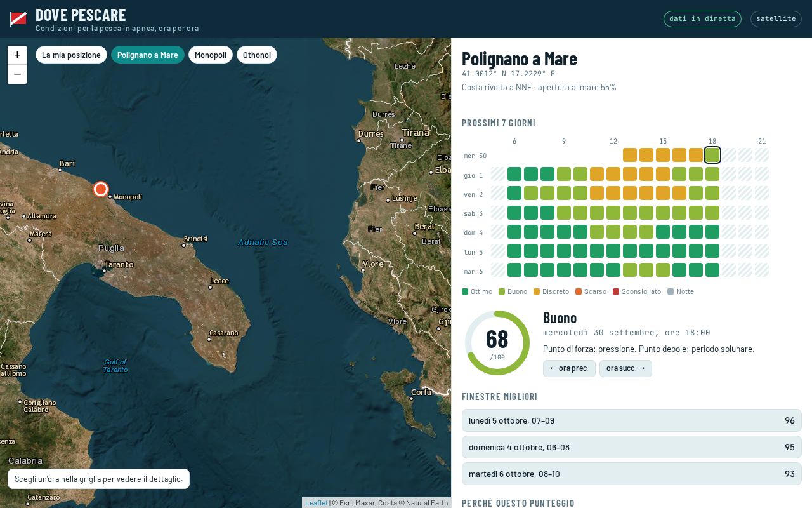Go to next hour 'ora succ.'

(x=625, y=368)
